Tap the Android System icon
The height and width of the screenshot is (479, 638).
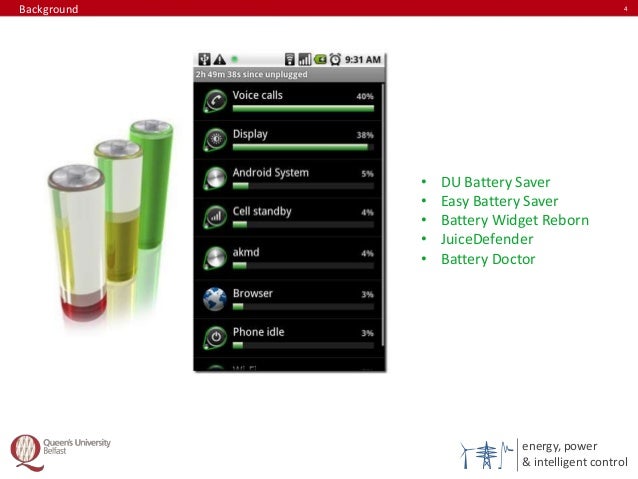215,178
